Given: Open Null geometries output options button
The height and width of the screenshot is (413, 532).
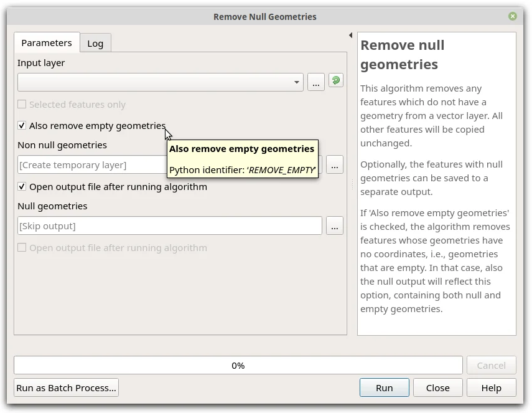Looking at the screenshot, I should coord(335,226).
